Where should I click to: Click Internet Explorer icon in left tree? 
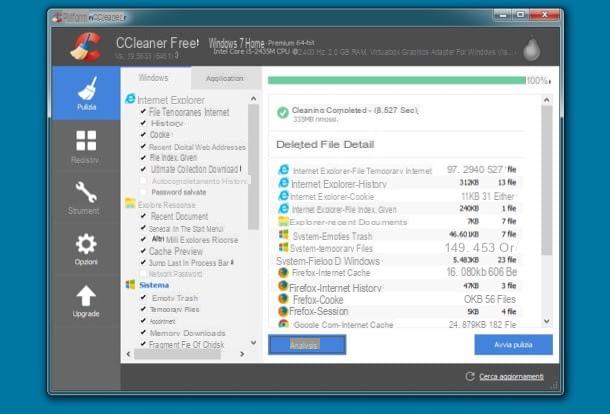click(130, 99)
